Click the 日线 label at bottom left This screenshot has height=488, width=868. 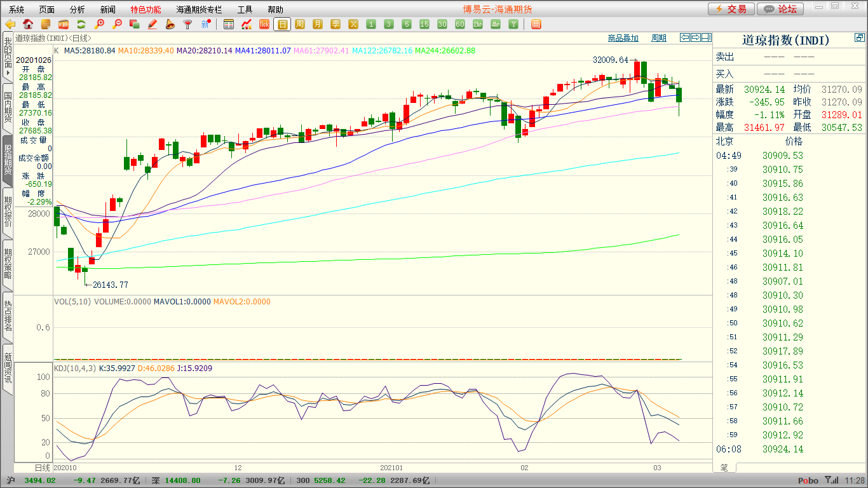(x=41, y=468)
